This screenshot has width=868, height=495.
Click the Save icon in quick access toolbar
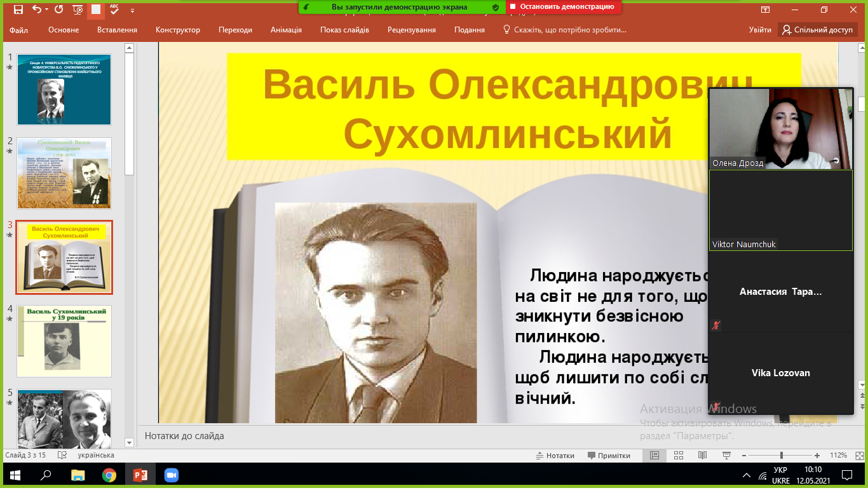18,10
